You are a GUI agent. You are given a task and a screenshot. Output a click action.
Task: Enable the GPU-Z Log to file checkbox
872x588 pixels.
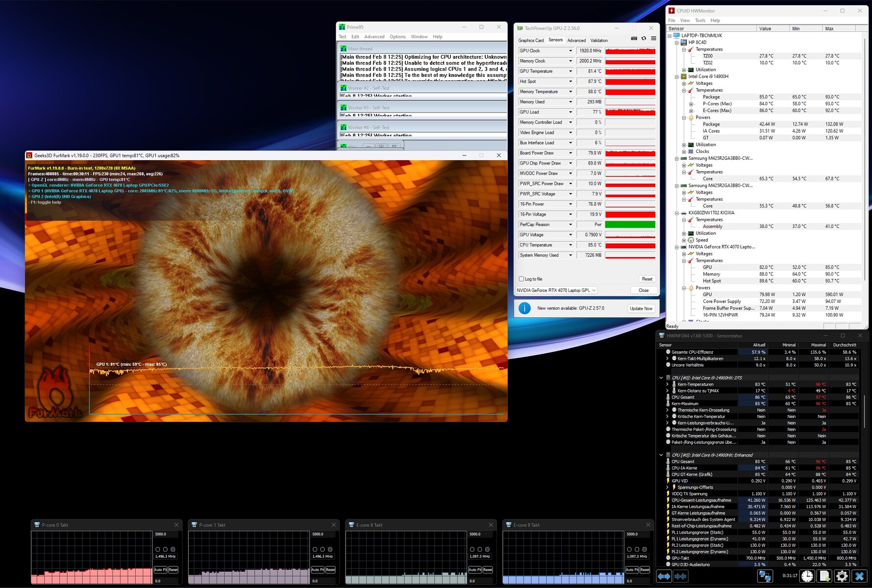522,279
